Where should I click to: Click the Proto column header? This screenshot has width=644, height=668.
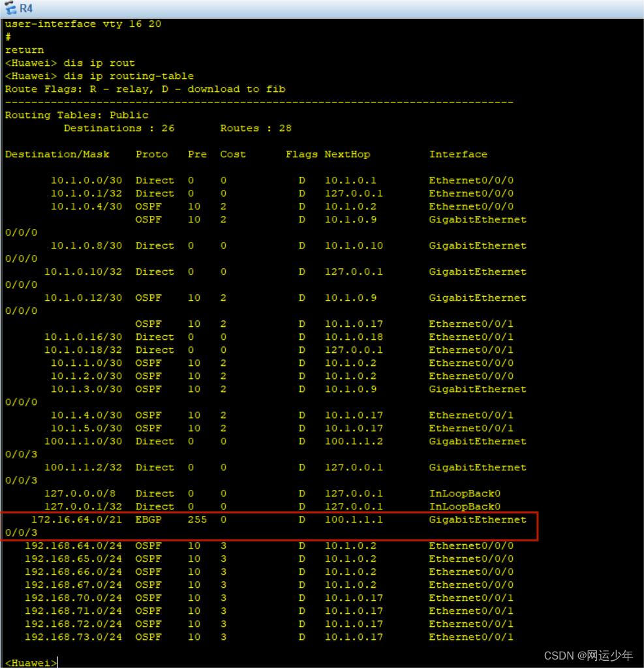(x=152, y=154)
